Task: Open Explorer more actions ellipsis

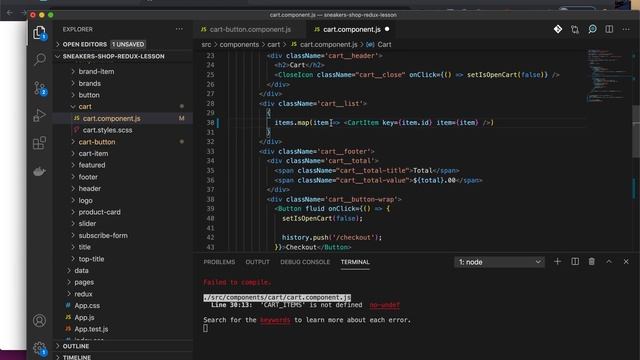Action: pyautogui.click(x=179, y=29)
